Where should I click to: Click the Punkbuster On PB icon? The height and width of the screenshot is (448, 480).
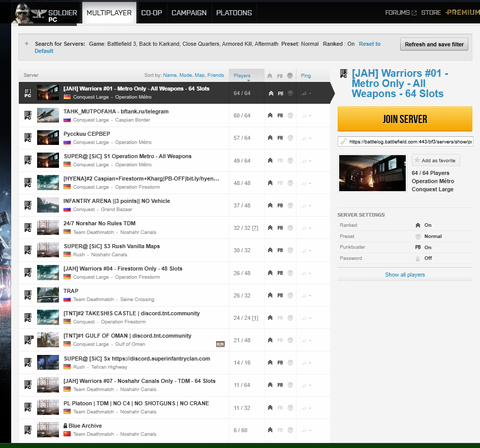pos(418,247)
